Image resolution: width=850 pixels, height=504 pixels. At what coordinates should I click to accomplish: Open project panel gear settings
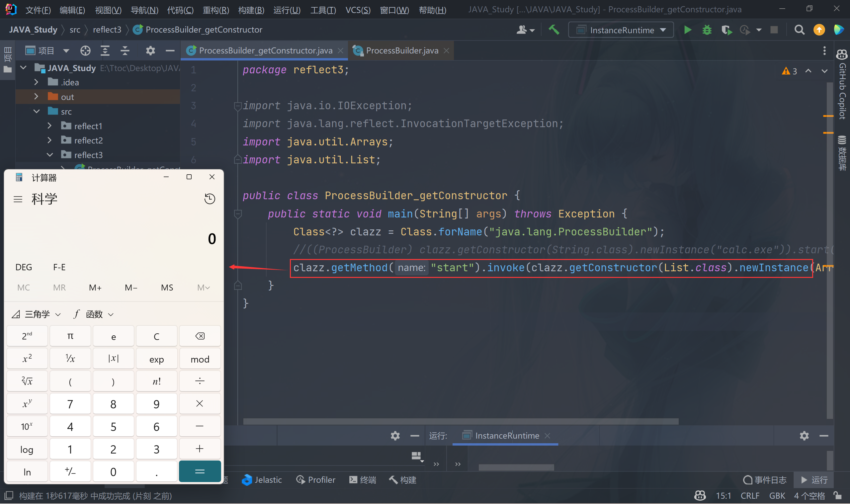(150, 50)
